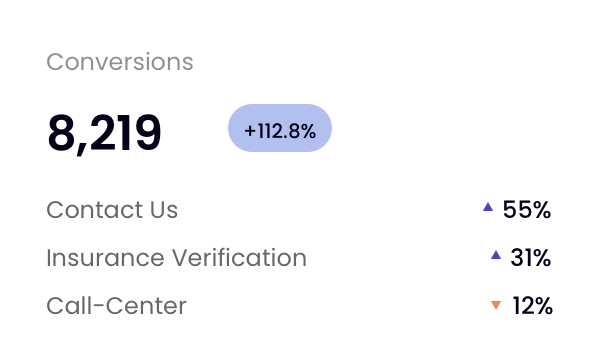Click the 12% Call-Center value

[533, 305]
